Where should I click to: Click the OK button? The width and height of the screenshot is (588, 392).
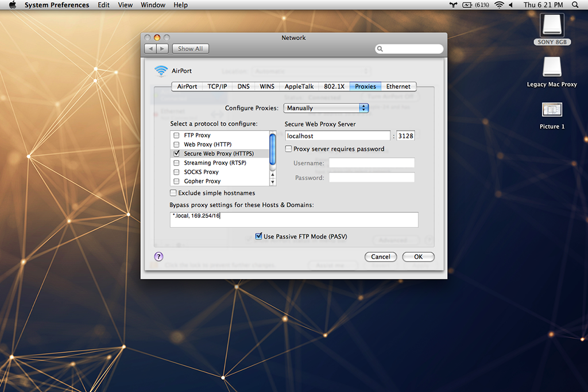[418, 257]
